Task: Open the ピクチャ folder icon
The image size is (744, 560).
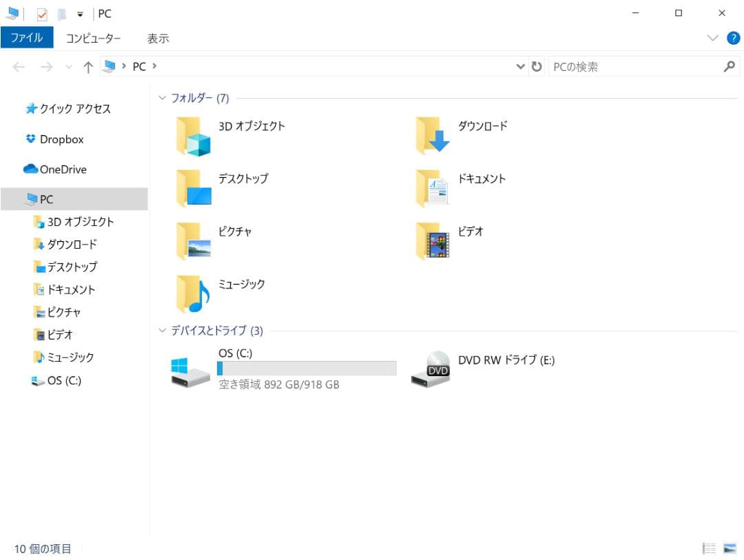Action: [x=193, y=240]
